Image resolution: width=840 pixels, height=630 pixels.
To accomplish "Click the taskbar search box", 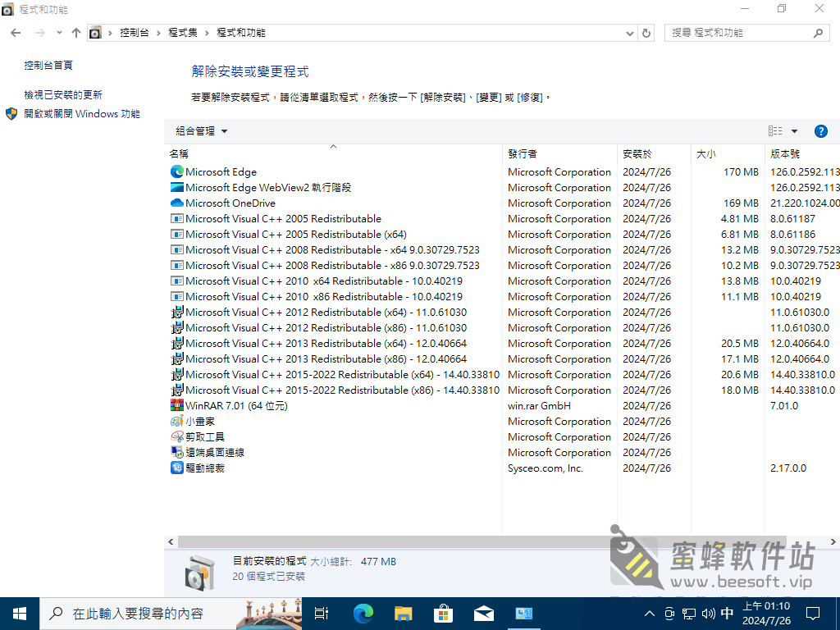I will click(x=171, y=614).
